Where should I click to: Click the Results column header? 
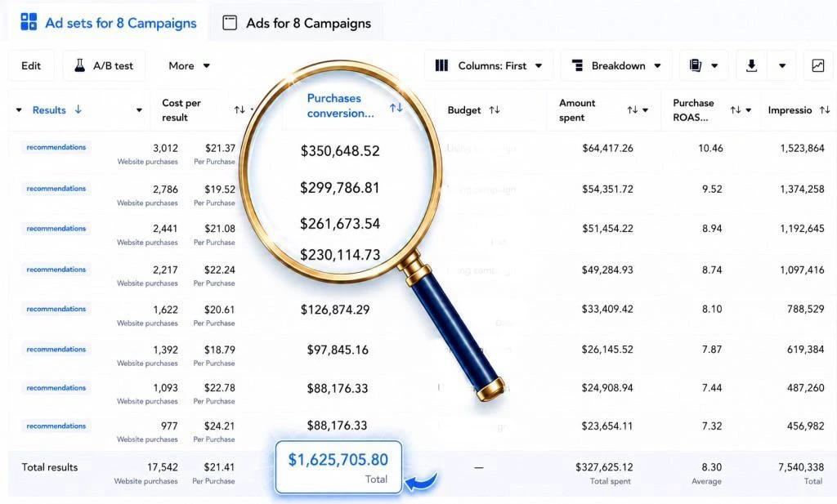tap(49, 109)
